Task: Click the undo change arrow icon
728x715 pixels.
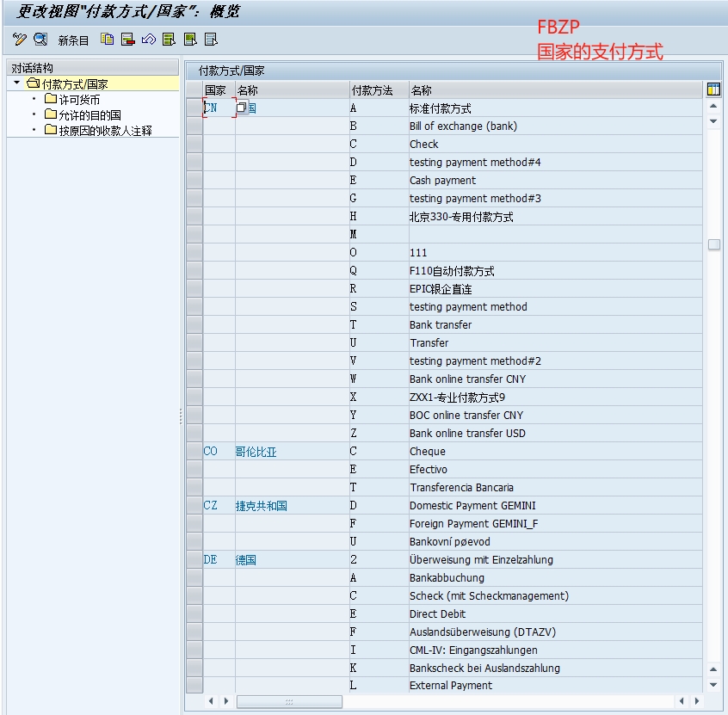Action: 149,40
